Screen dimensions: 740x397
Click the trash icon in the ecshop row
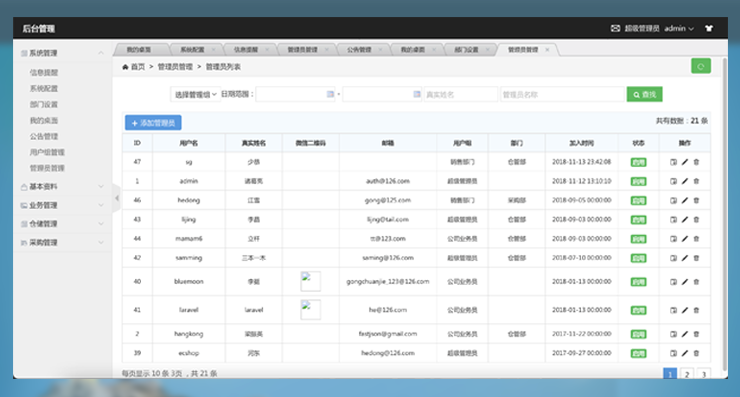[696, 353]
